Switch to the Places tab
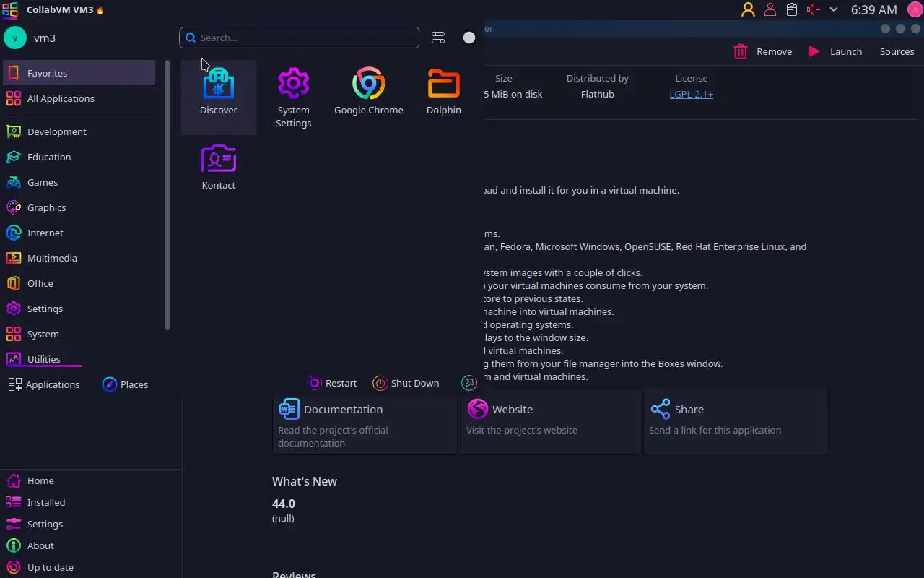The image size is (924, 578). 126,384
